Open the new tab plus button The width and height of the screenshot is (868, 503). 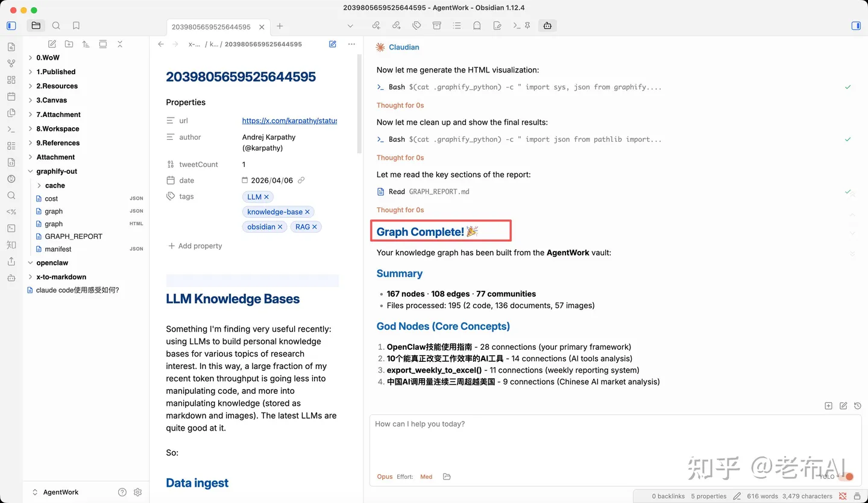tap(280, 27)
